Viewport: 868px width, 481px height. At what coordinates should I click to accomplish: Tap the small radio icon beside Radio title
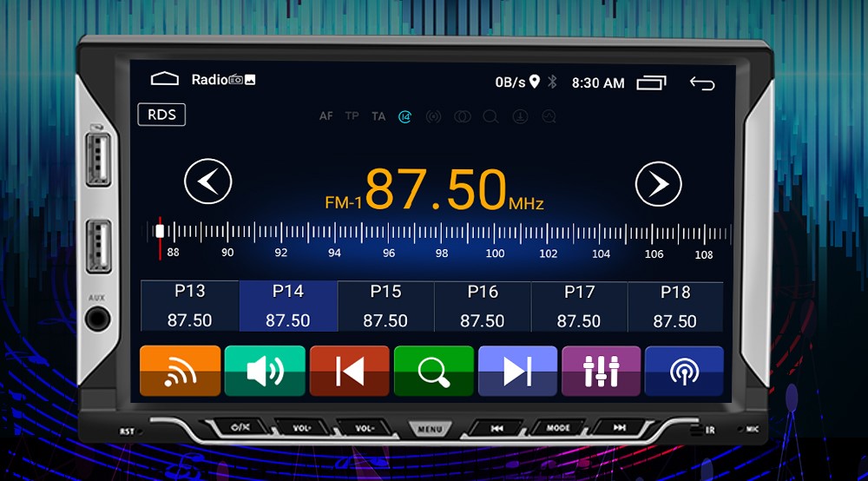[236, 80]
